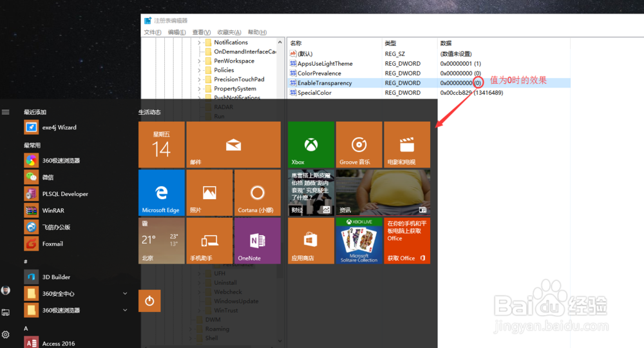Open the OneNote tile
Screen dimensions: 644x348
pos(258,241)
